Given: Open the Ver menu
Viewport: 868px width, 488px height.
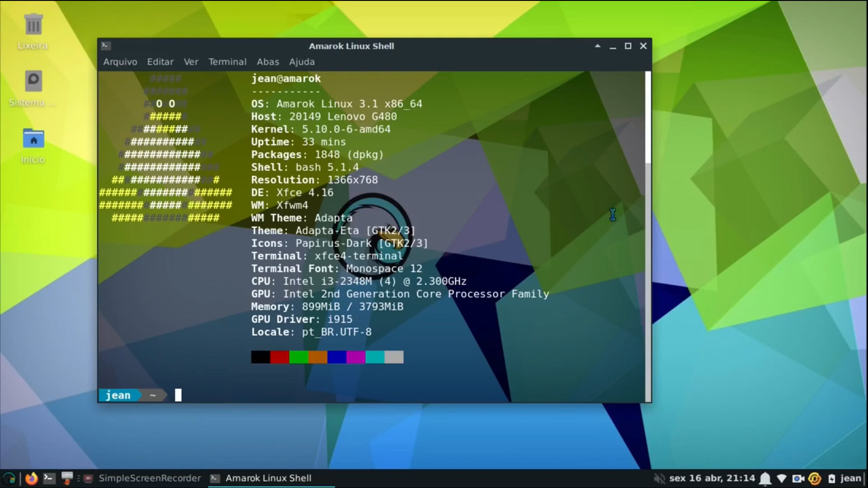Looking at the screenshot, I should click(x=191, y=62).
